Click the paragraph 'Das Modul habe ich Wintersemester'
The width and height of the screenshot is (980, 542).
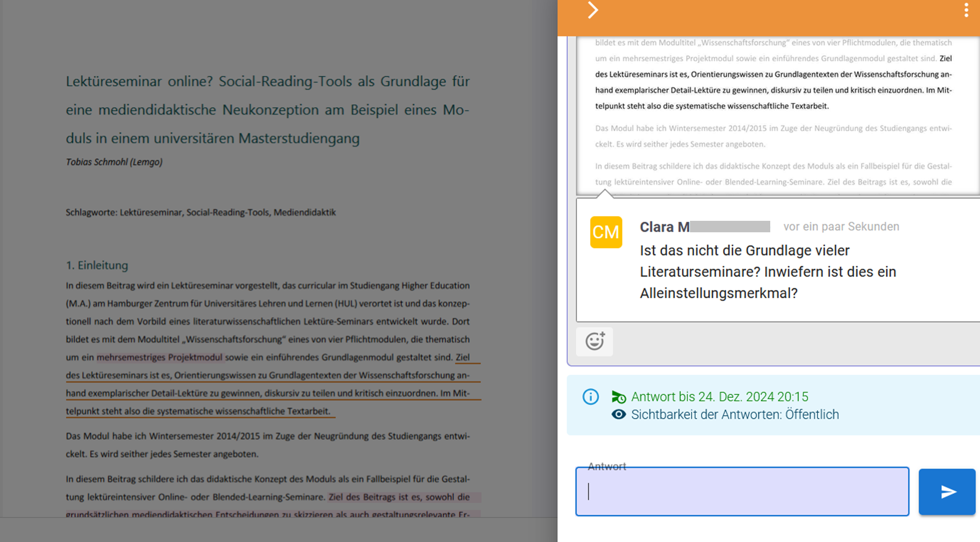tap(268, 445)
